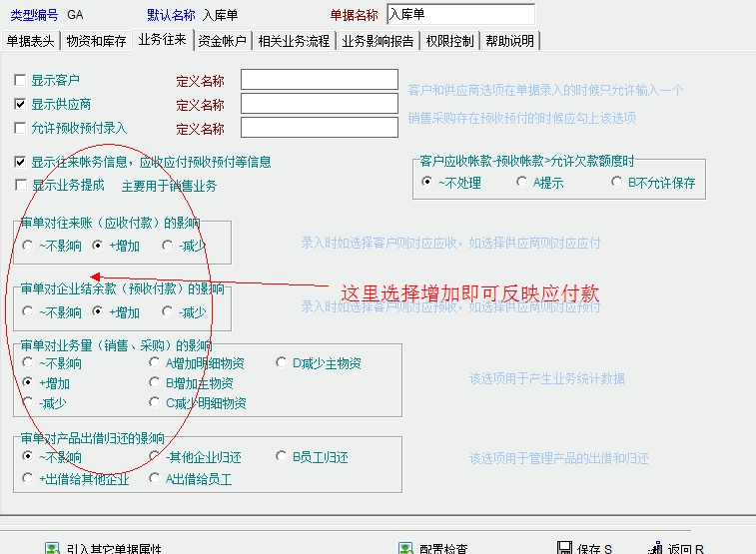Choose B不允许保存 radio option

(x=617, y=183)
